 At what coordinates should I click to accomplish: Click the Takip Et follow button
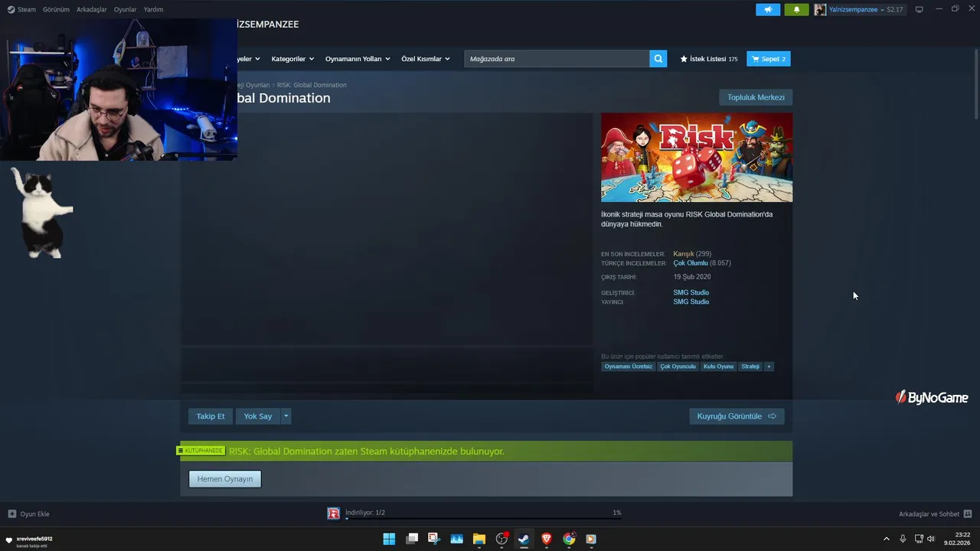tap(211, 416)
